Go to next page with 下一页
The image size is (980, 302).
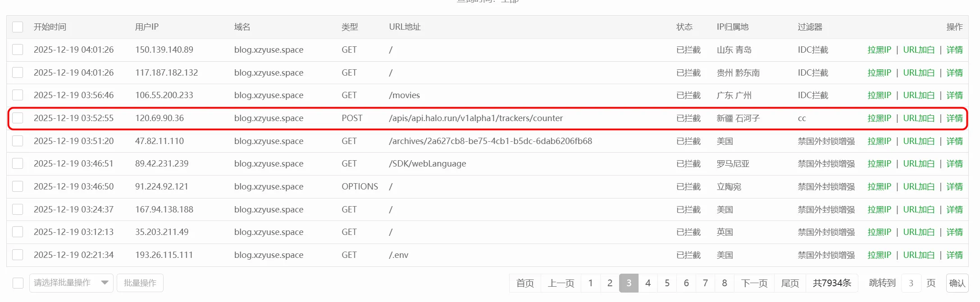(754, 283)
